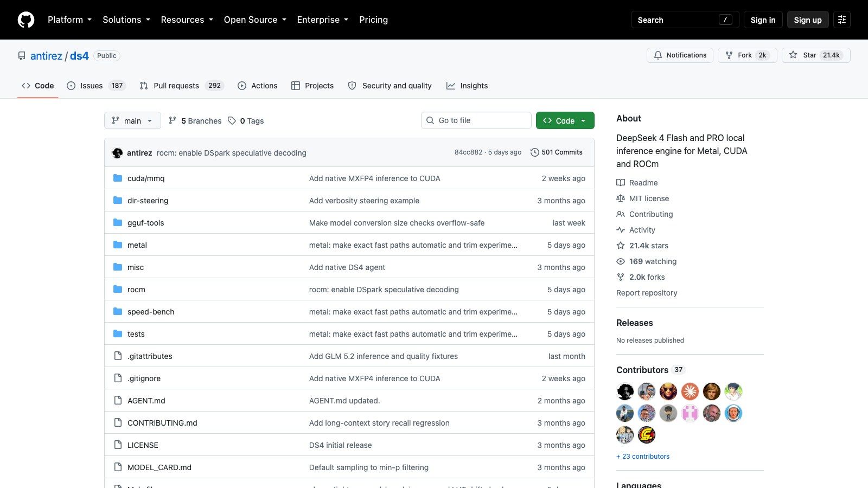Click the Search box in the header
The height and width of the screenshot is (488, 868).
685,20
